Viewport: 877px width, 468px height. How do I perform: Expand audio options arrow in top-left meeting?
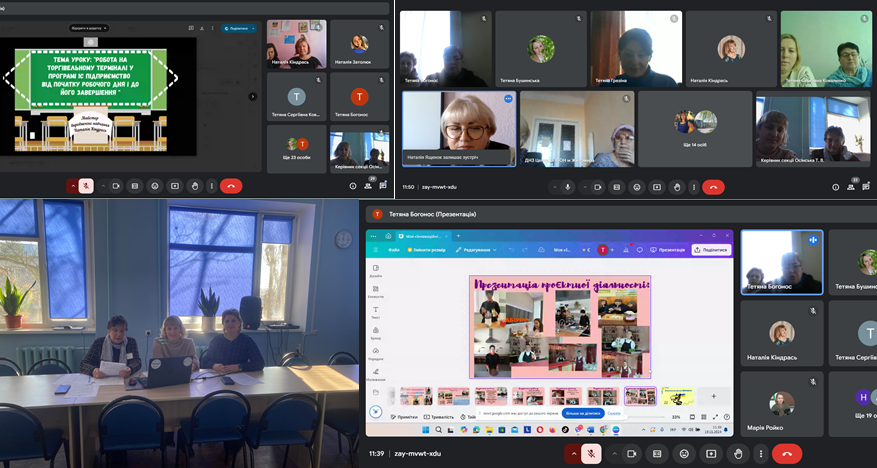click(x=71, y=186)
